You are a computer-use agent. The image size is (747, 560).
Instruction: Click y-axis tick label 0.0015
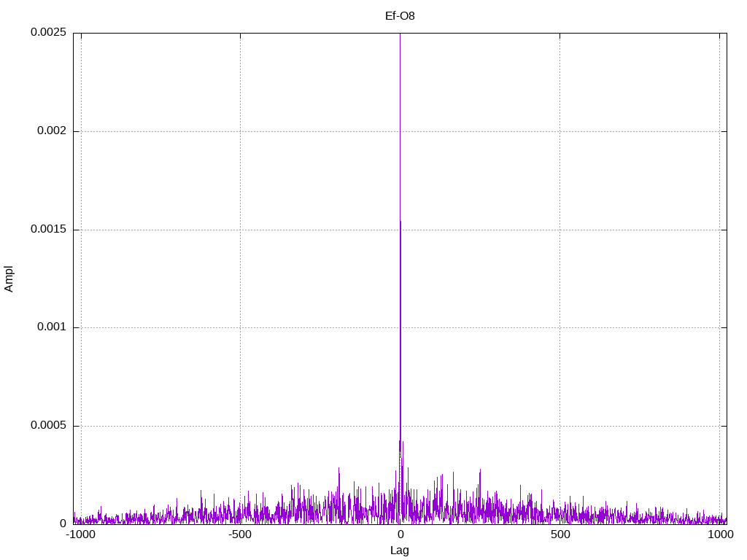49,229
